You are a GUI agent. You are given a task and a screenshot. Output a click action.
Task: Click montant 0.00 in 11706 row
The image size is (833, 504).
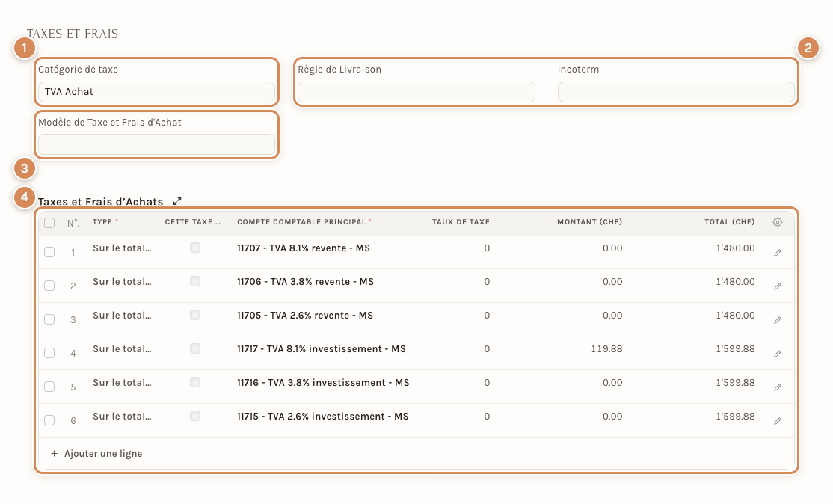pos(612,281)
